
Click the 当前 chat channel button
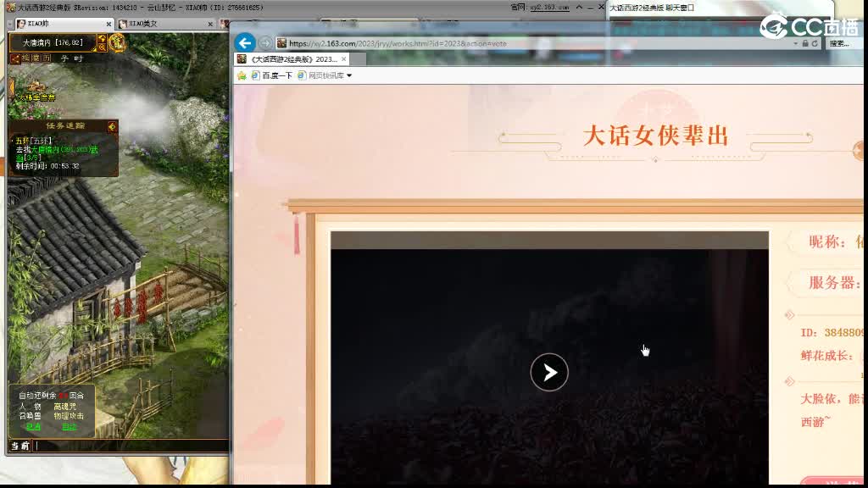click(20, 446)
